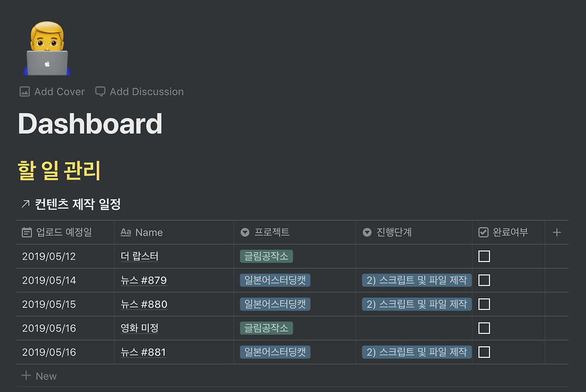Click the checkbox icon in 완료여부 header

point(483,232)
